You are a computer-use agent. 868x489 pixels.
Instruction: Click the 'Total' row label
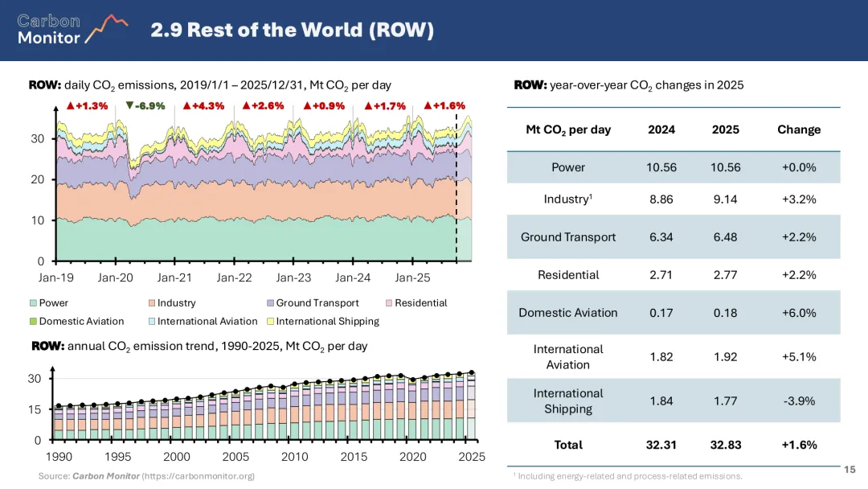tap(568, 445)
